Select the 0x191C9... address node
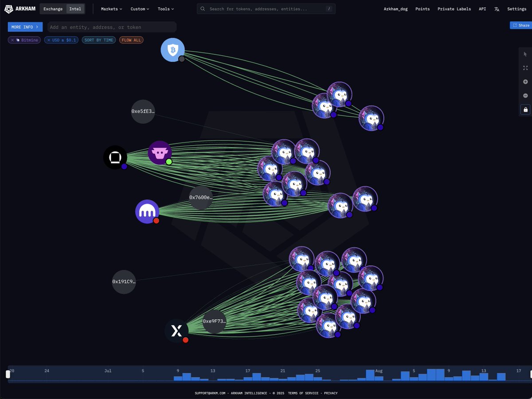Image resolution: width=532 pixels, height=399 pixels. point(124,282)
